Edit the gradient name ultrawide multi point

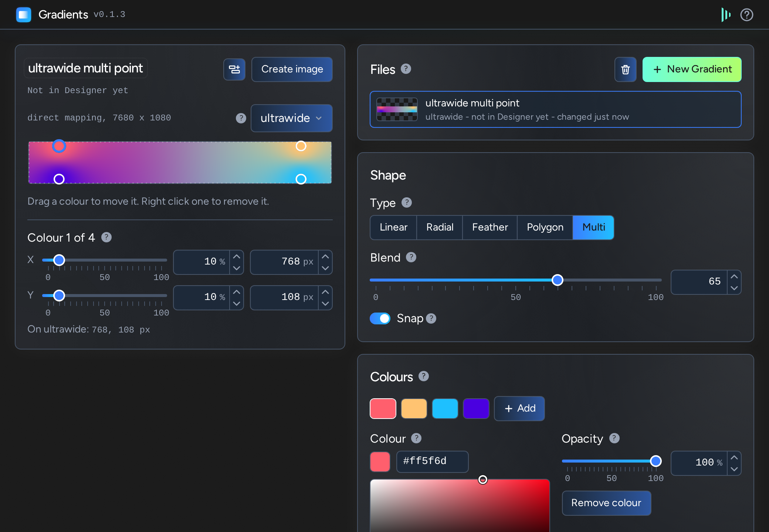pos(85,68)
